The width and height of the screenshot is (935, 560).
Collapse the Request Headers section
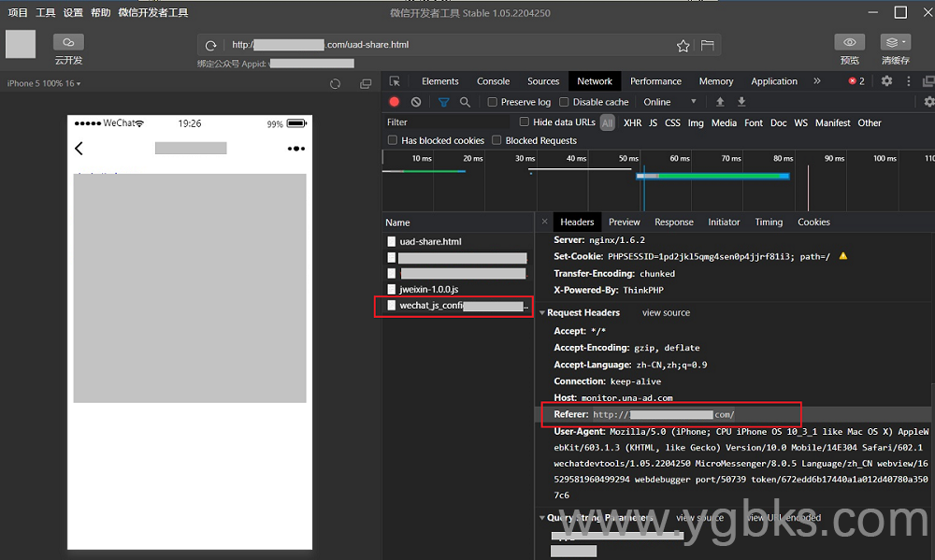pyautogui.click(x=543, y=313)
